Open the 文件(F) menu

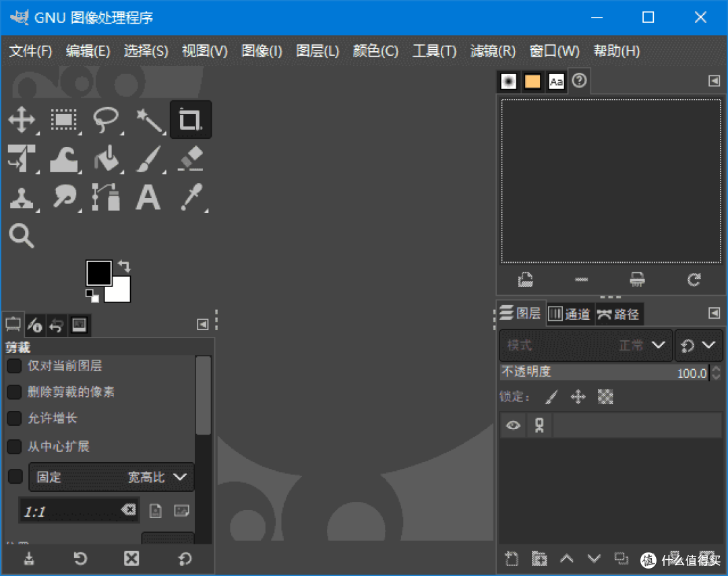[x=30, y=51]
